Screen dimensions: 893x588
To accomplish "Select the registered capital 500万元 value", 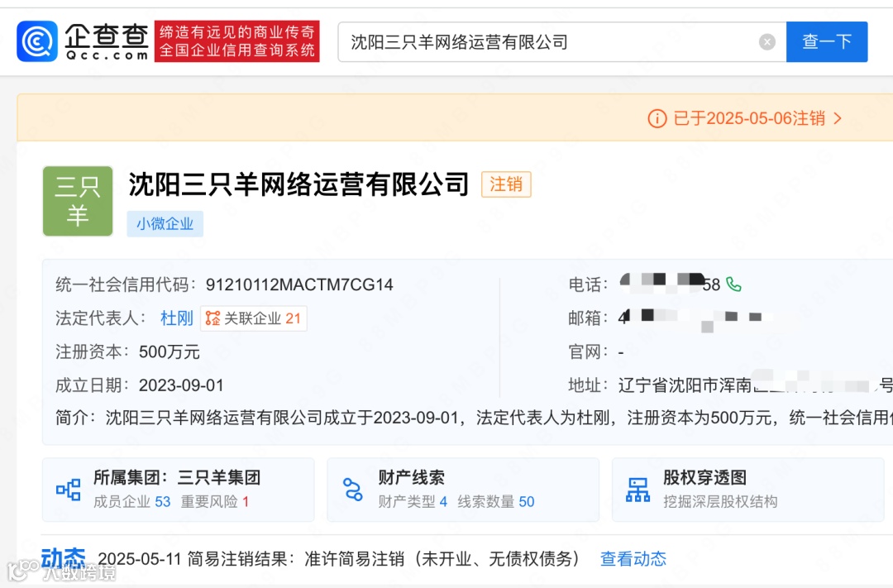I will (x=170, y=351).
